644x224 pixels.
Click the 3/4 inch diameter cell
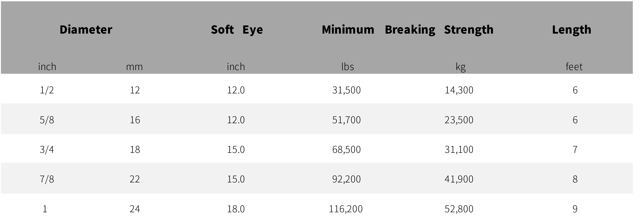click(x=47, y=150)
